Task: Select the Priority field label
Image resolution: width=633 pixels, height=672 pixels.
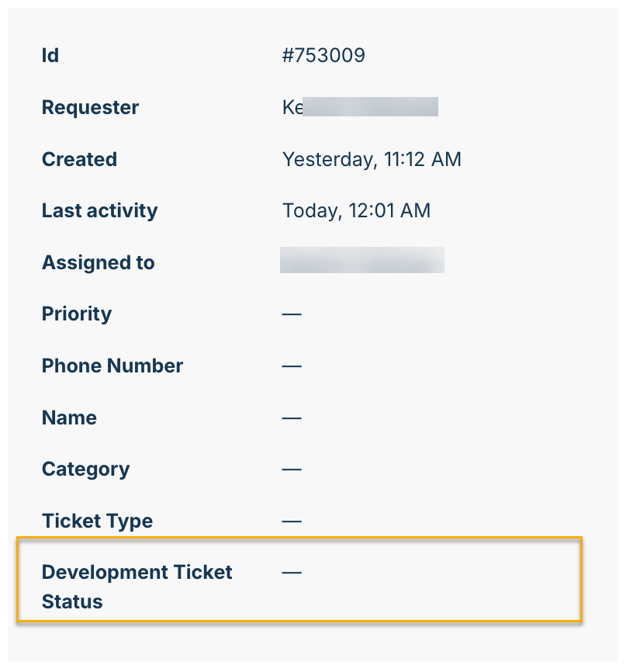Action: (77, 314)
